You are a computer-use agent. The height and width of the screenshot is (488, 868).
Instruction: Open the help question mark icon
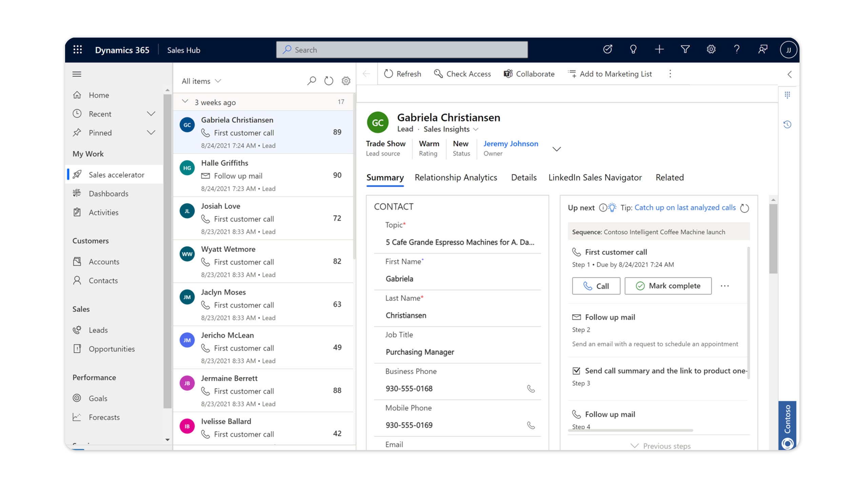click(x=736, y=49)
